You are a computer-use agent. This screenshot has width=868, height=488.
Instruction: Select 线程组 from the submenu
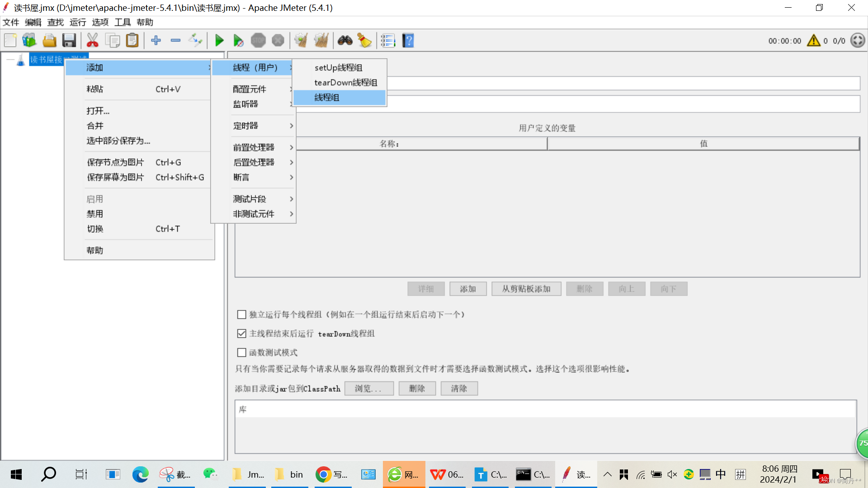[340, 97]
